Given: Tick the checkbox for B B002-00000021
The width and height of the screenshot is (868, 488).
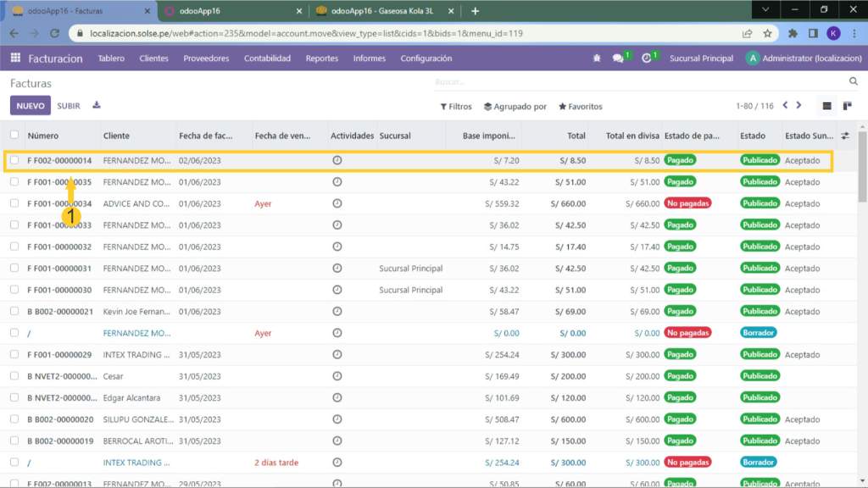Looking at the screenshot, I should click(14, 312).
